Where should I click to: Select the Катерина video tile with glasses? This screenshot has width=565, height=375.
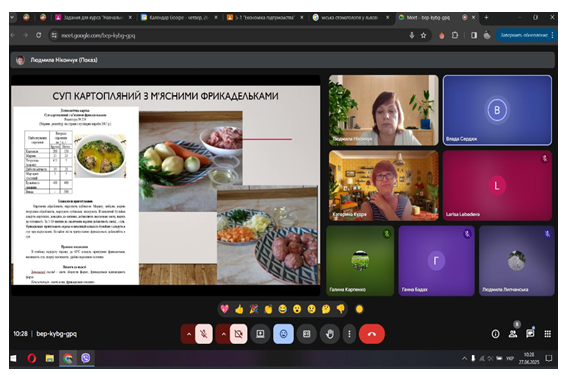click(383, 186)
